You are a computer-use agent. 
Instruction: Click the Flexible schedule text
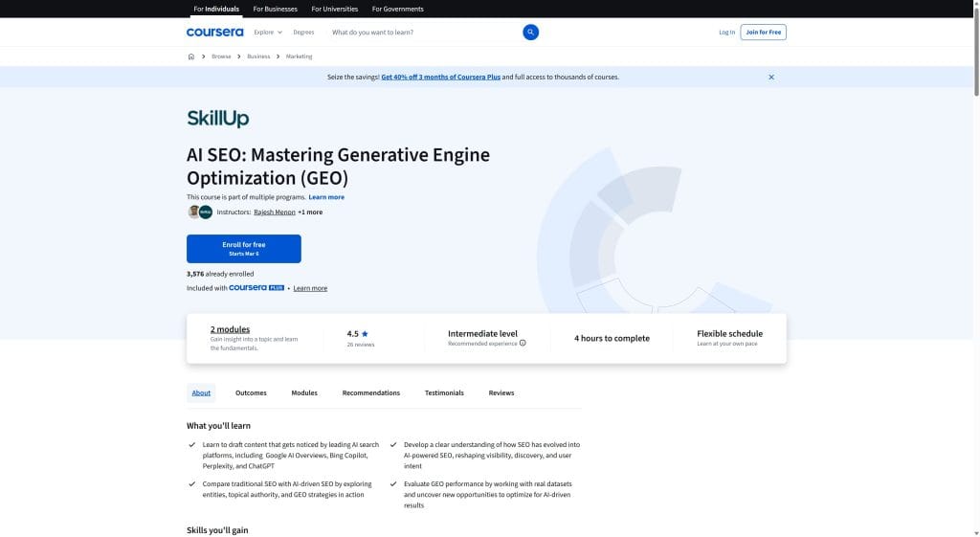coord(729,333)
